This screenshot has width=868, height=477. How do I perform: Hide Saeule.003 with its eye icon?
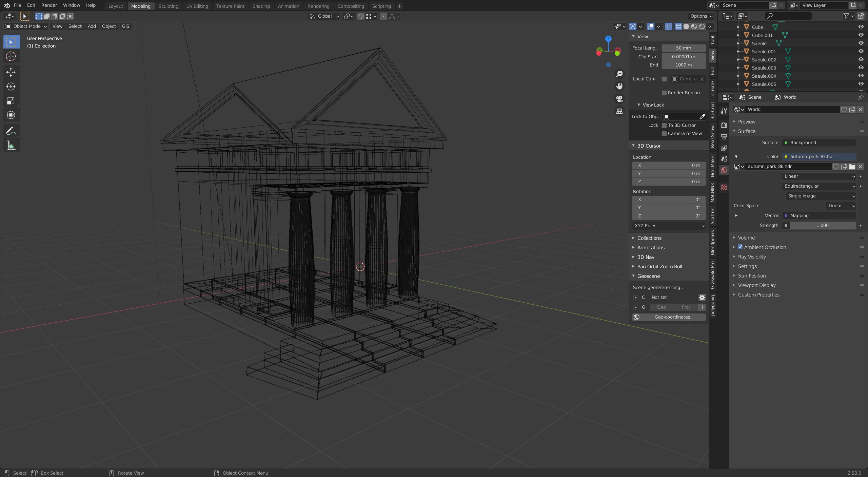coord(861,68)
